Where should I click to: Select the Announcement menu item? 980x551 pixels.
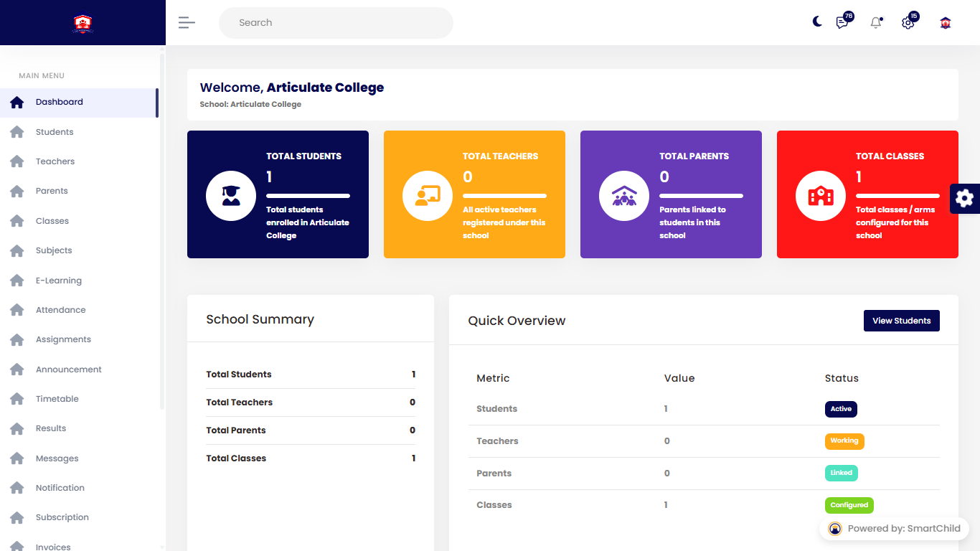79,369
